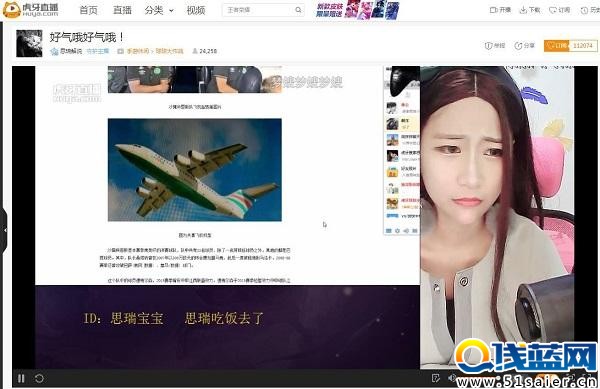Open the streamer name link under the title
This screenshot has height=389, width=600.
click(71, 51)
